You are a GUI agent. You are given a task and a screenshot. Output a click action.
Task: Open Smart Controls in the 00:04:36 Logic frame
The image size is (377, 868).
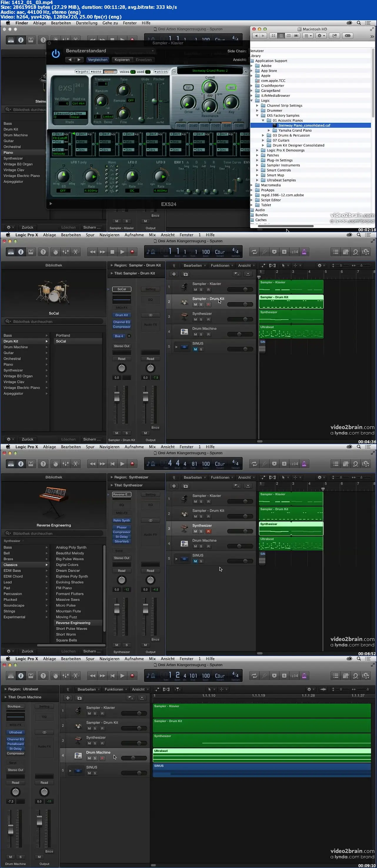click(x=56, y=252)
